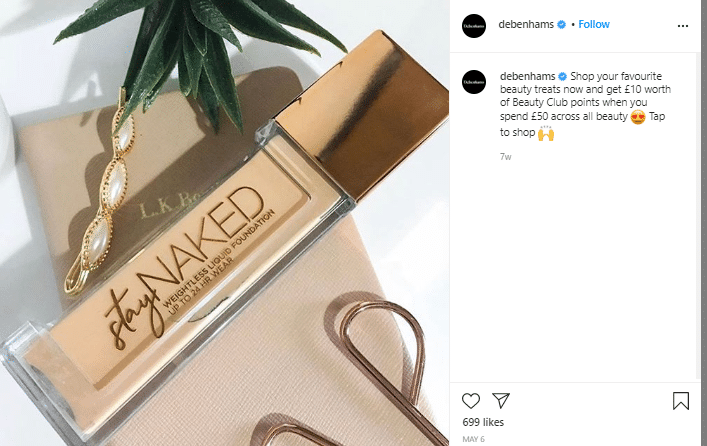707x446 pixels.
Task: Click the Stay Naked foundation photo
Action: click(x=225, y=223)
